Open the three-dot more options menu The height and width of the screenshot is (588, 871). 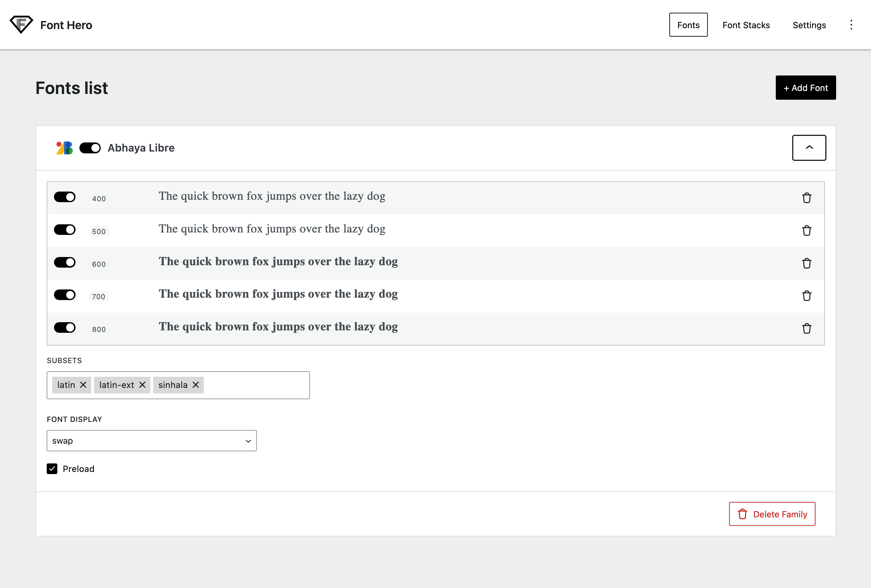[x=851, y=25]
